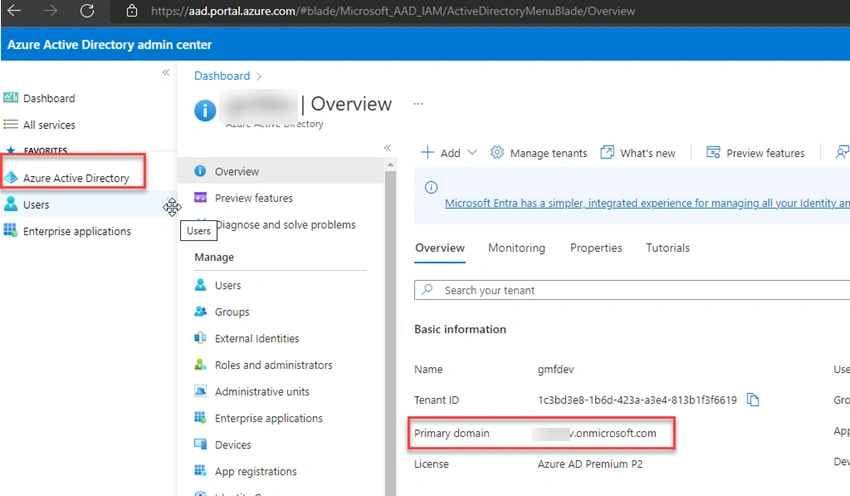
Task: Click the Search your tenant field
Action: tap(632, 290)
